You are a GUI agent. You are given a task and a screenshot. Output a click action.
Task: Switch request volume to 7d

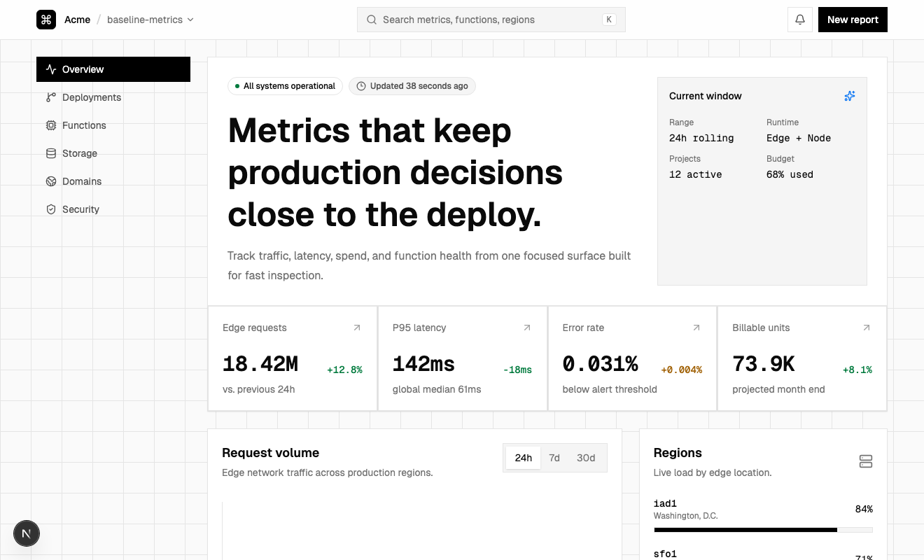tap(554, 458)
